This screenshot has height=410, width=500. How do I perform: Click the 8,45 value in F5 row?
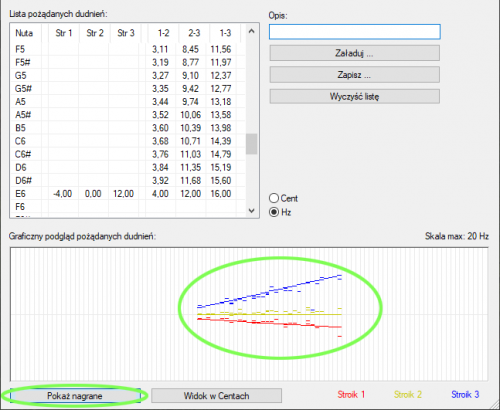point(190,49)
